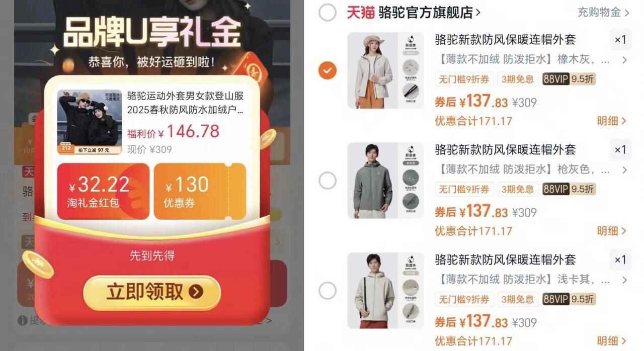This screenshot has width=644, height=351.
Task: Uncheck the selected 橡木灰 jacket item
Action: (328, 70)
